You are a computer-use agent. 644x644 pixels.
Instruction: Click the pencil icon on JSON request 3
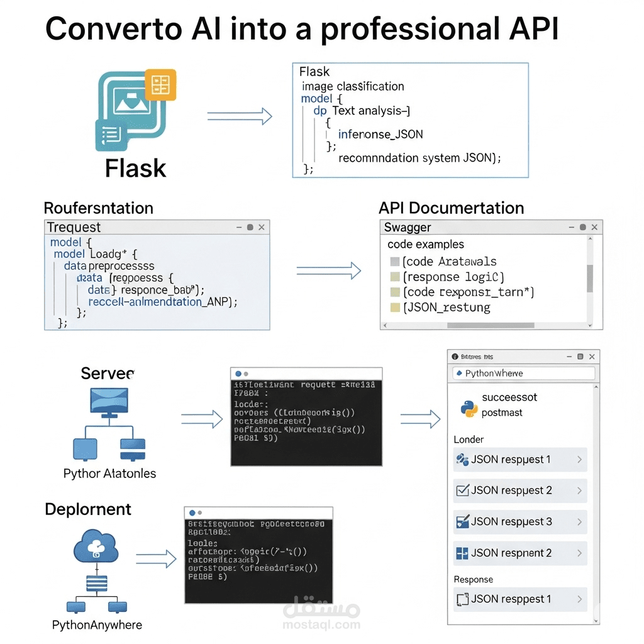(x=464, y=521)
